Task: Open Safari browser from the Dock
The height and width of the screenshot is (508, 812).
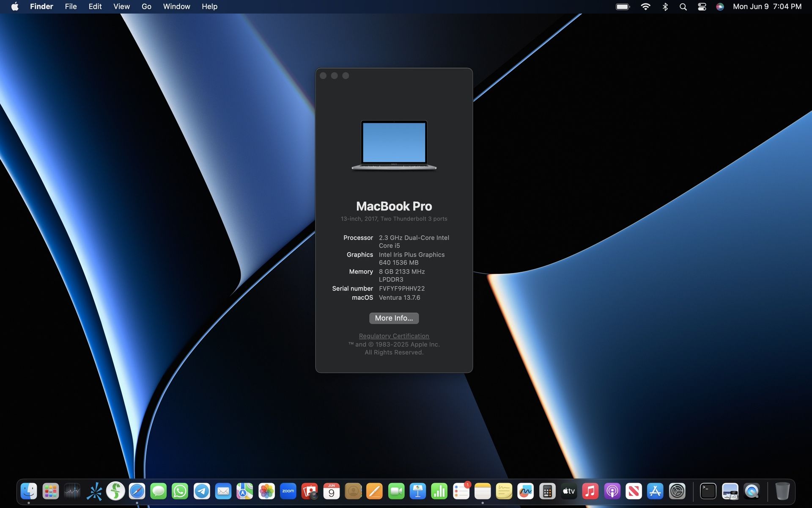Action: 137,491
